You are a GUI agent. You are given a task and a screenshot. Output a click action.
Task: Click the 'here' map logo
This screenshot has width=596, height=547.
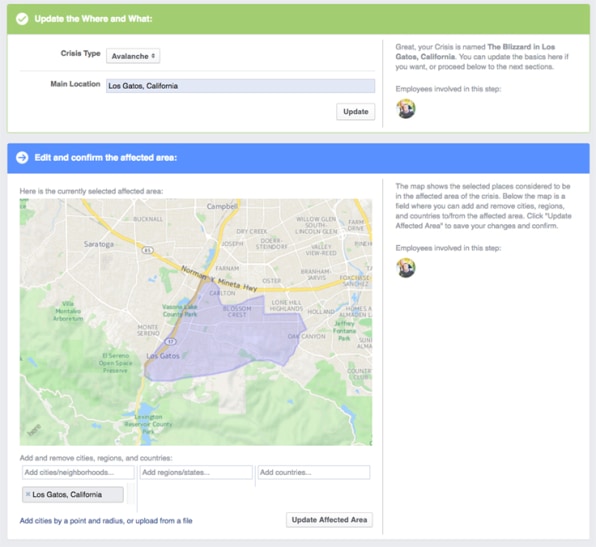coord(34,430)
